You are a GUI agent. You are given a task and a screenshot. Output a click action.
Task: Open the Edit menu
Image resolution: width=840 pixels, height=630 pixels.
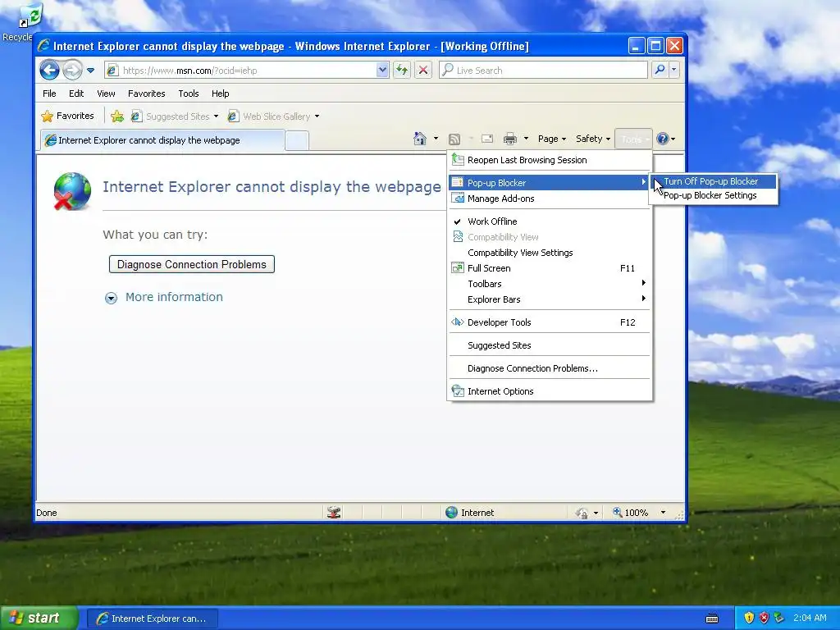tap(76, 94)
